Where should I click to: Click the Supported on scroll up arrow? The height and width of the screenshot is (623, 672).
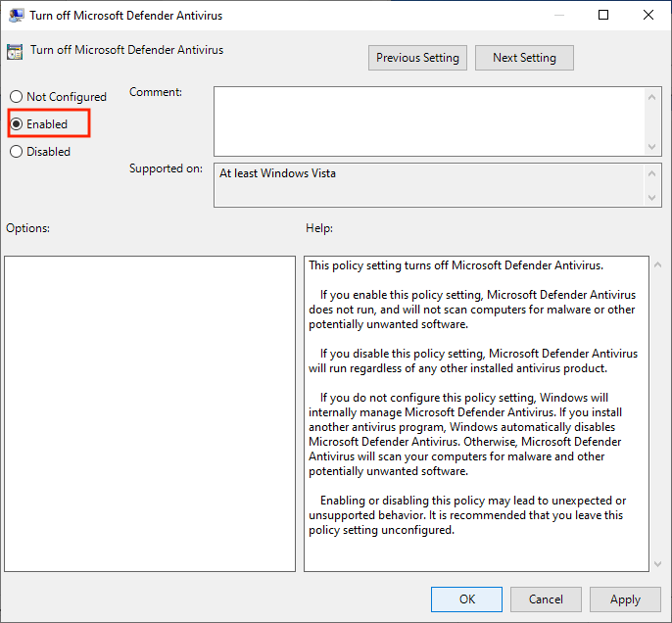[x=651, y=173]
